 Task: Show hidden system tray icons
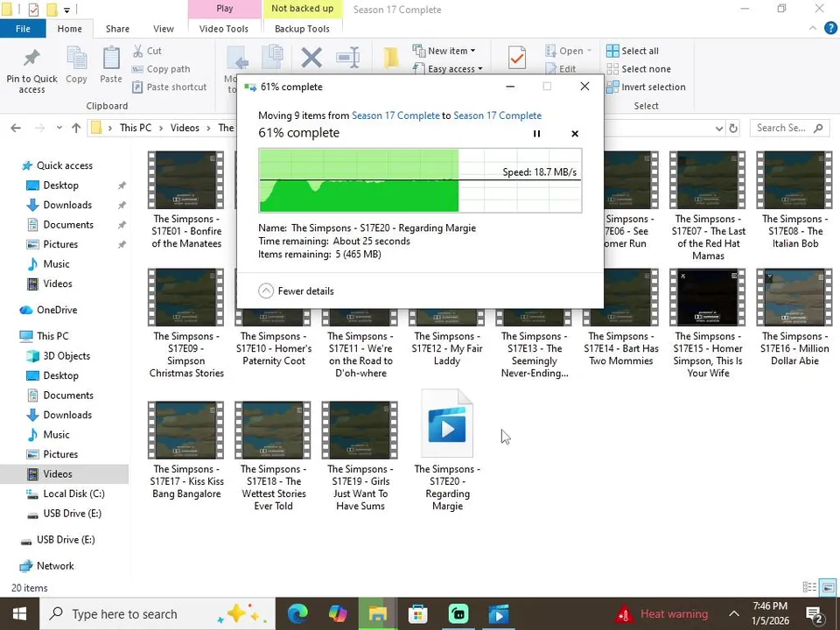[734, 614]
